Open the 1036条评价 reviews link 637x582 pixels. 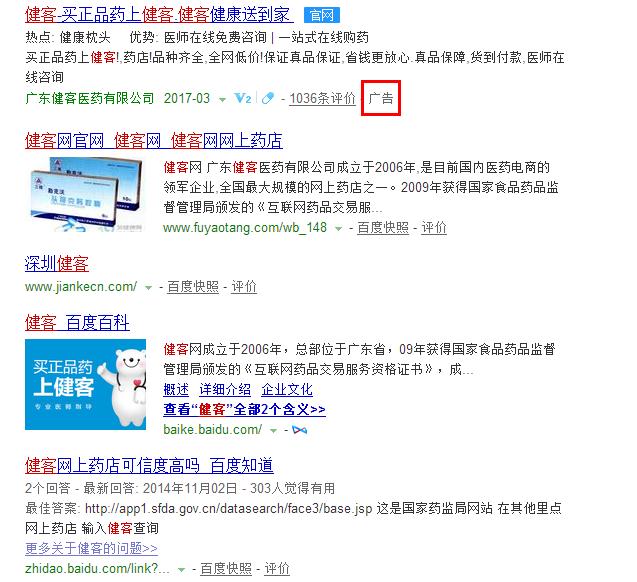pos(322,98)
